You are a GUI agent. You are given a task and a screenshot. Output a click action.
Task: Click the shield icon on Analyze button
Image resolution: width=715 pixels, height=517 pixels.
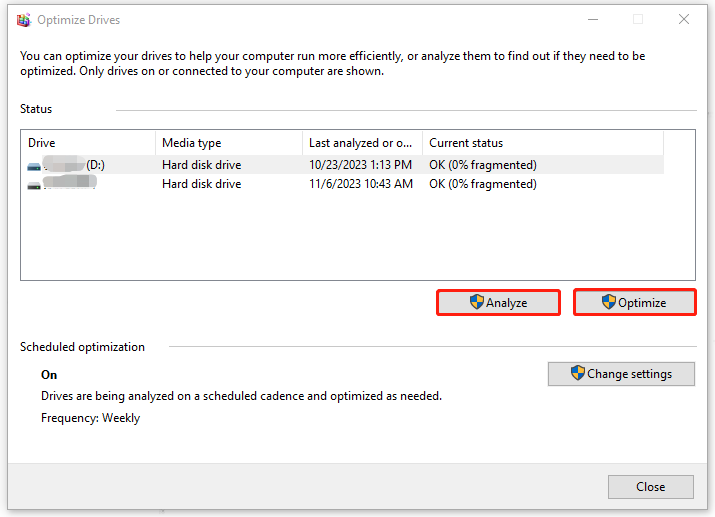click(x=477, y=303)
